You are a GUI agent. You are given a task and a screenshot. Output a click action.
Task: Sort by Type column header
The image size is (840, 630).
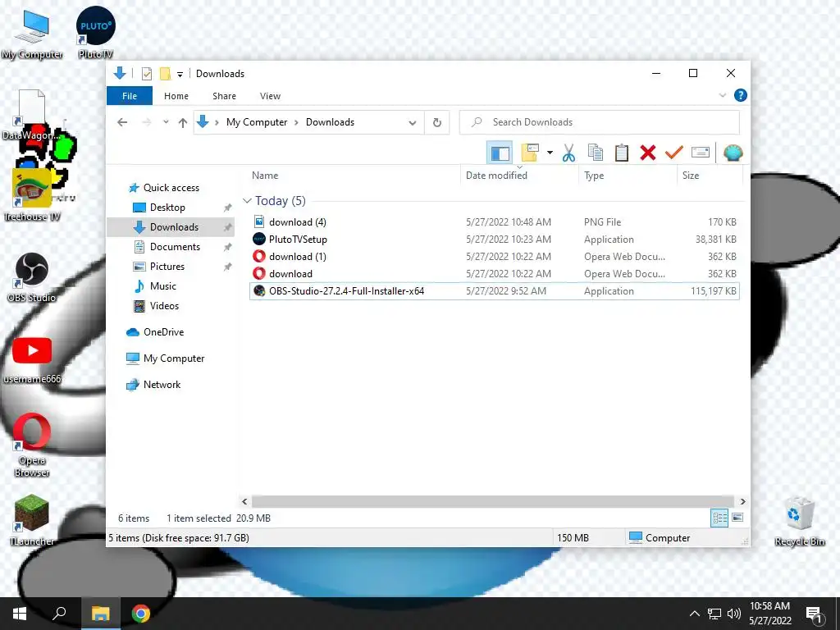point(628,176)
